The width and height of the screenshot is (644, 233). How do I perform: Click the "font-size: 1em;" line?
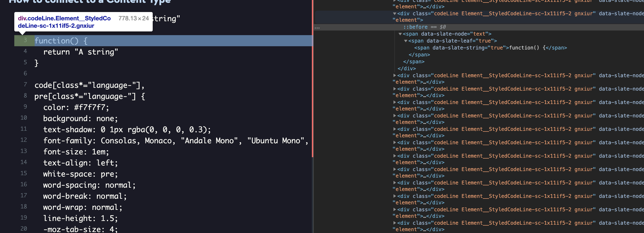76,152
